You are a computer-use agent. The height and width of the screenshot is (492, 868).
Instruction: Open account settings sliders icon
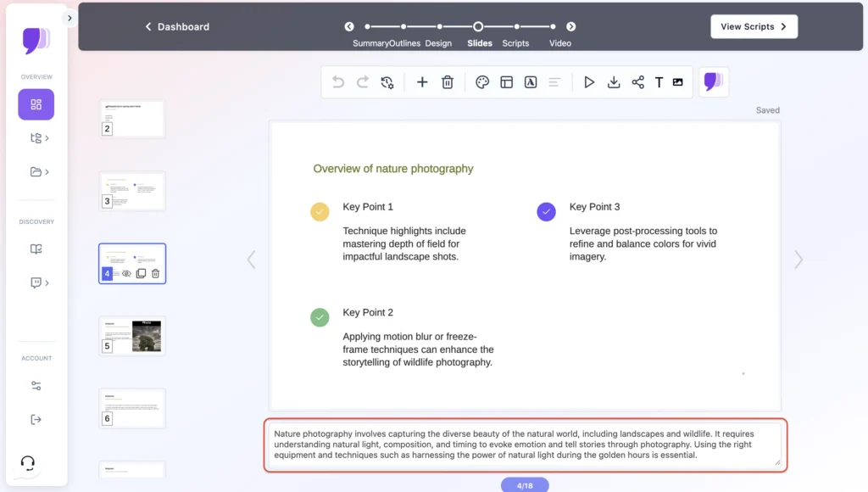click(36, 386)
